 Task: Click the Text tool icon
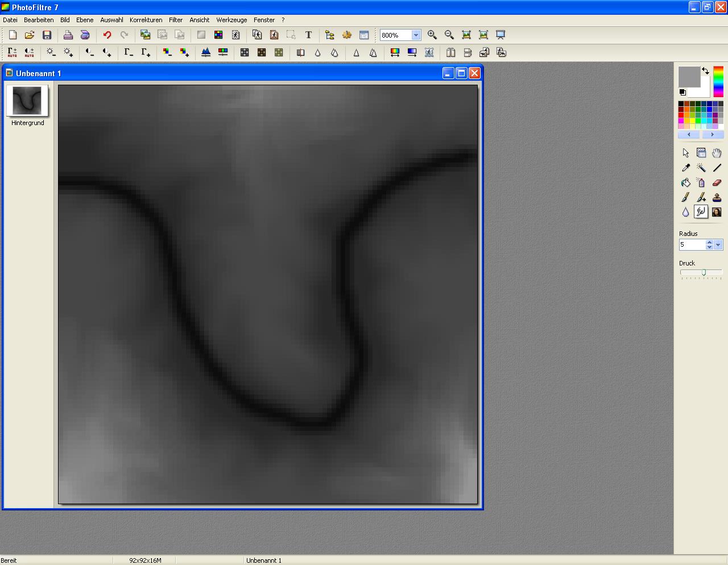[308, 35]
